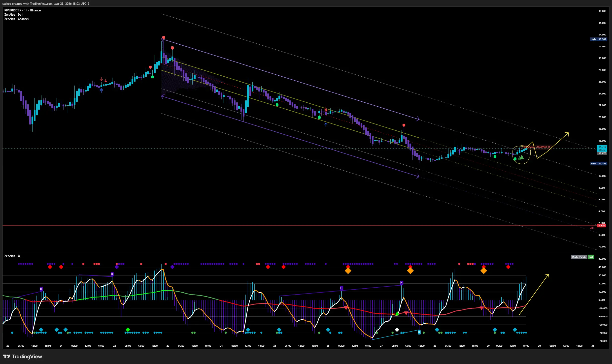Click the lime green diamond in oscillator pane
Viewport: 612px width, 364px height.
(x=128, y=330)
